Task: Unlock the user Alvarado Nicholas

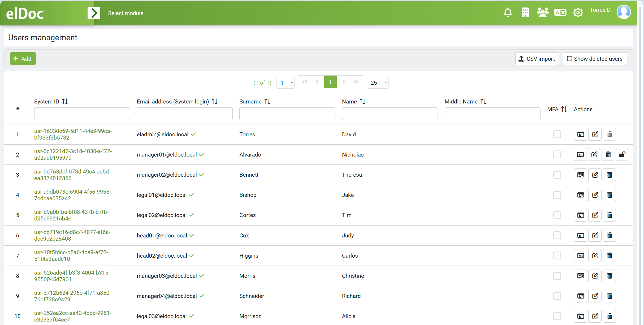Action: pyautogui.click(x=622, y=154)
